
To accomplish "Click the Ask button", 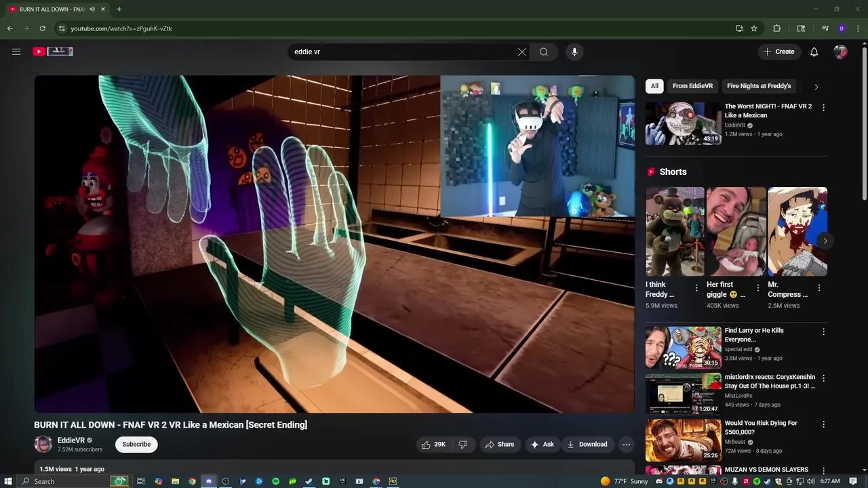I will (542, 445).
